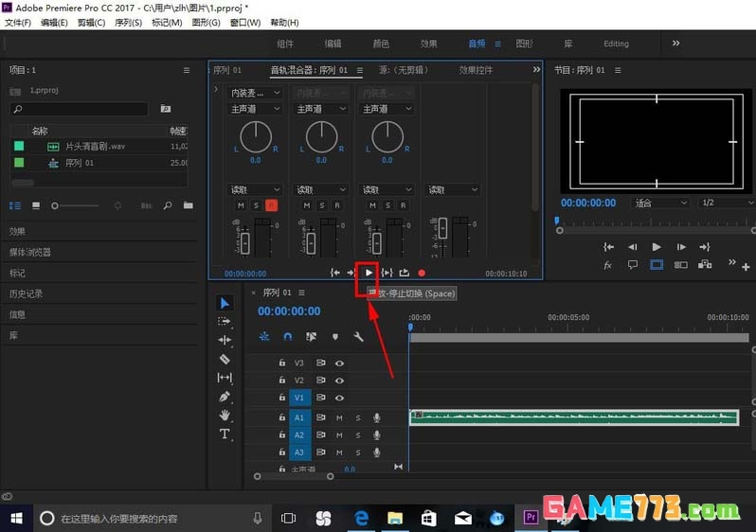756x532 pixels.
Task: Enable record R on first mixer track
Action: coord(272,205)
